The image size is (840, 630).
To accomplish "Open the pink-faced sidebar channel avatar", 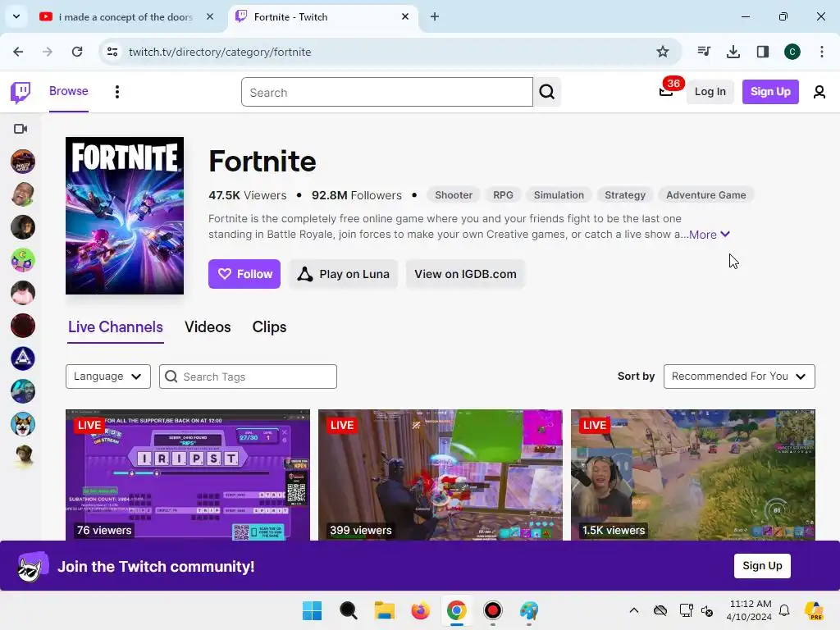I will click(x=23, y=293).
